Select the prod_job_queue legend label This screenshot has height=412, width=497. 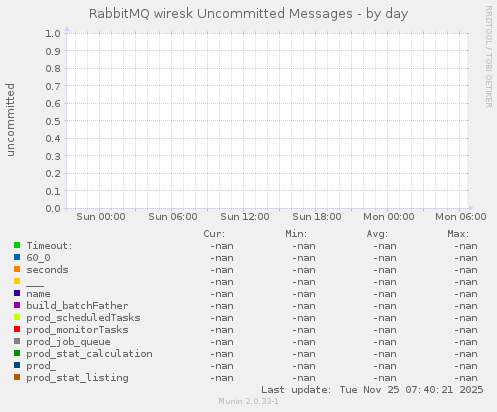click(x=68, y=342)
